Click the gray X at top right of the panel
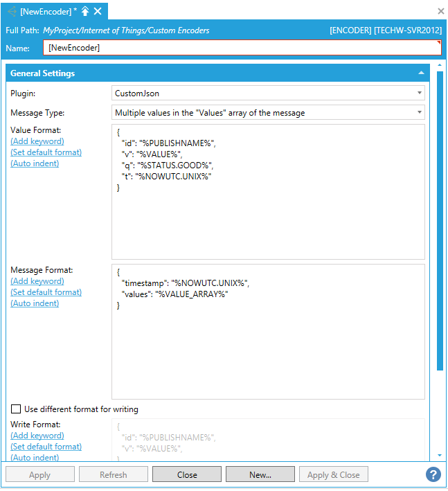Image resolution: width=448 pixels, height=491 pixels. (x=441, y=11)
